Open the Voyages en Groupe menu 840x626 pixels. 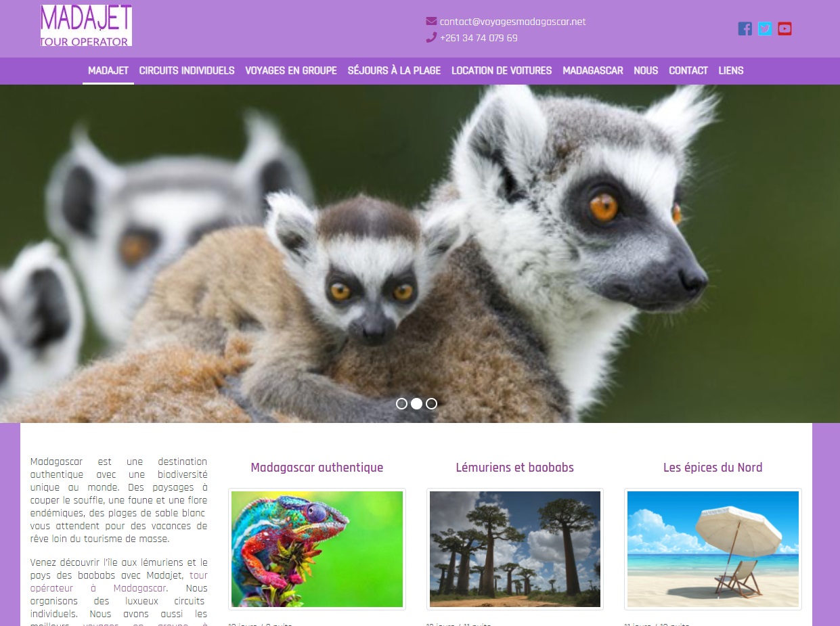(291, 70)
